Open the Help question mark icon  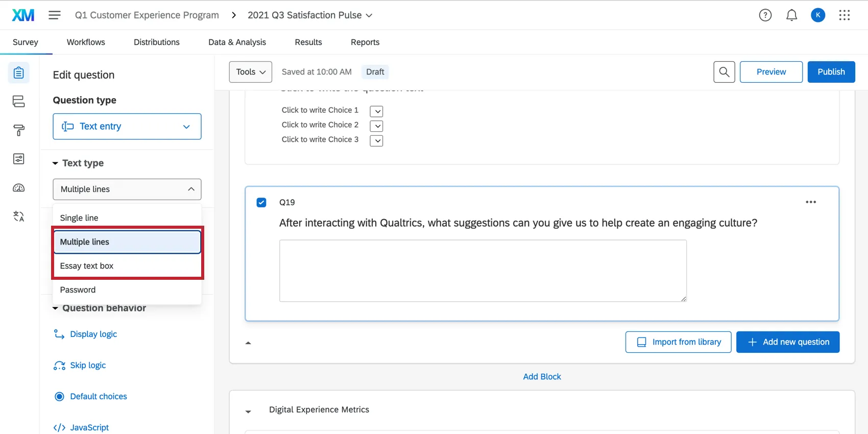pyautogui.click(x=765, y=15)
